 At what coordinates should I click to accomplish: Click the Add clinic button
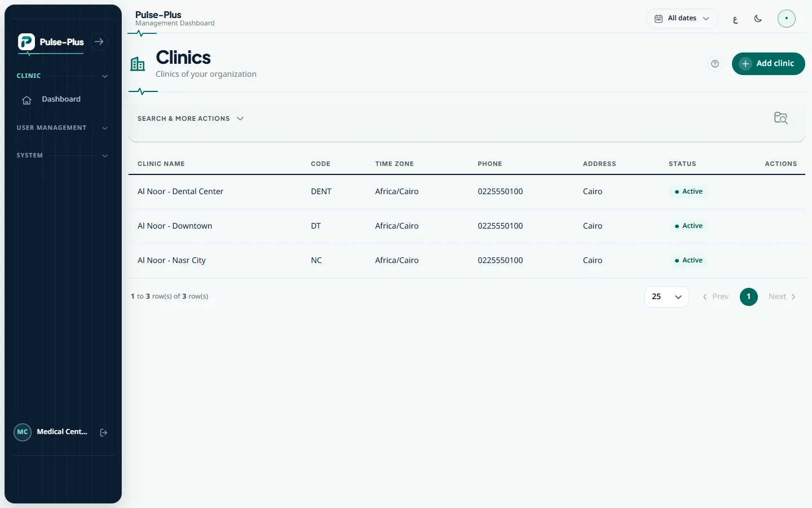pos(768,64)
